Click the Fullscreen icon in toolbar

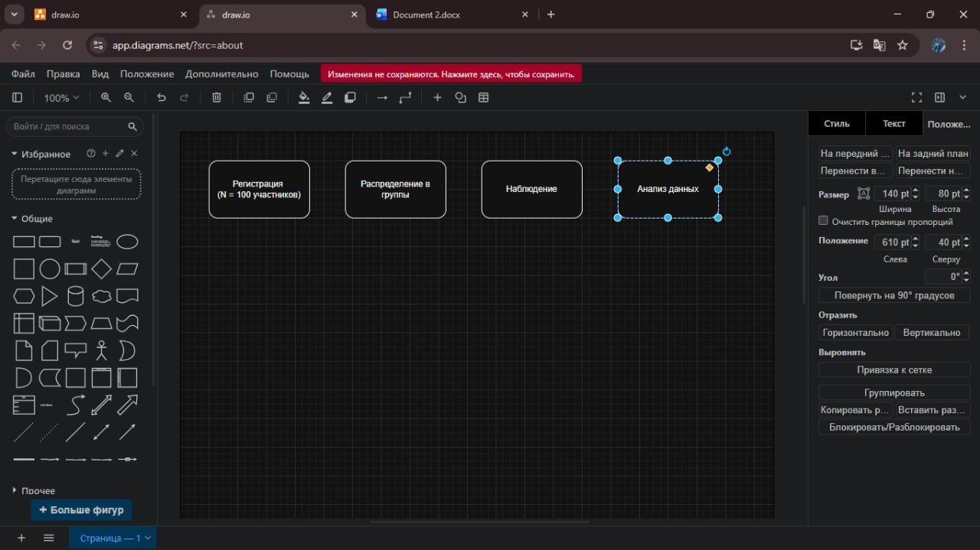click(x=916, y=98)
